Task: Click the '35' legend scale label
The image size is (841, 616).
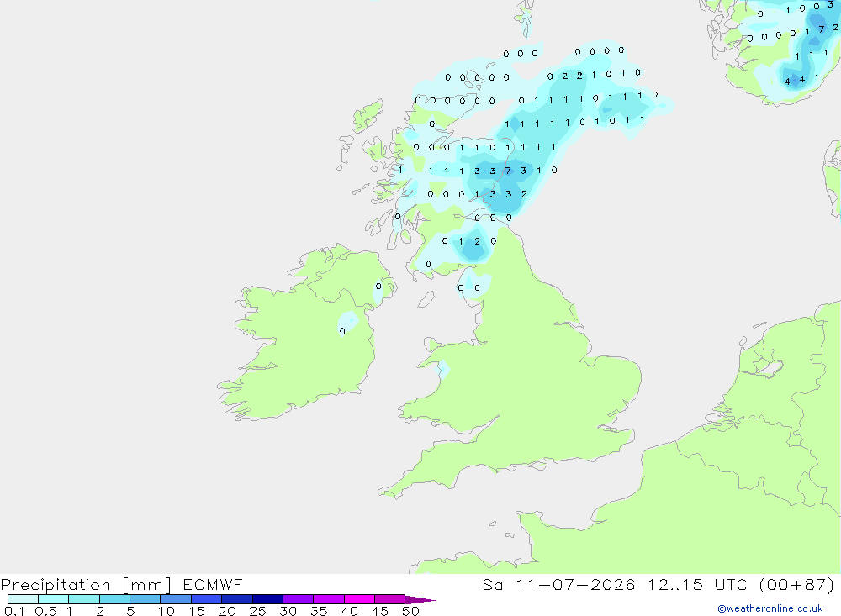Action: pyautogui.click(x=319, y=611)
